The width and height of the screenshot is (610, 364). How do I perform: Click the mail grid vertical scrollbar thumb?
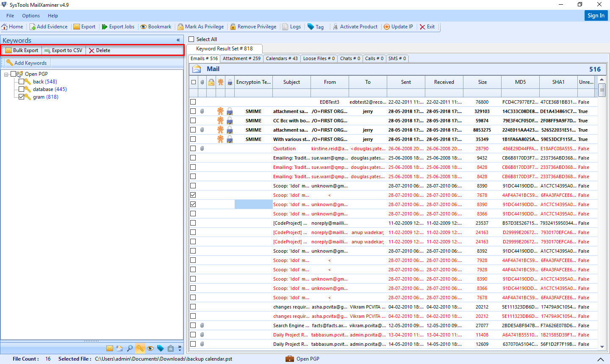click(602, 91)
